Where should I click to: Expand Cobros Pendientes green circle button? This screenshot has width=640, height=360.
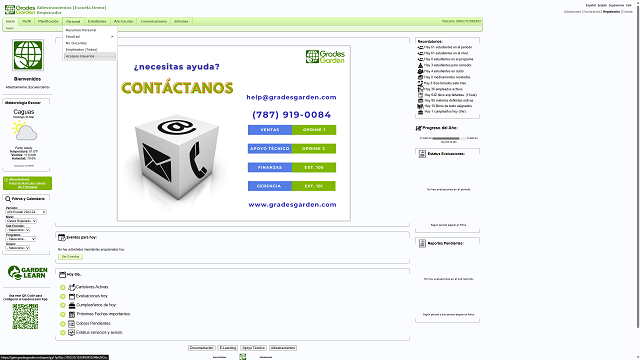pos(62,324)
